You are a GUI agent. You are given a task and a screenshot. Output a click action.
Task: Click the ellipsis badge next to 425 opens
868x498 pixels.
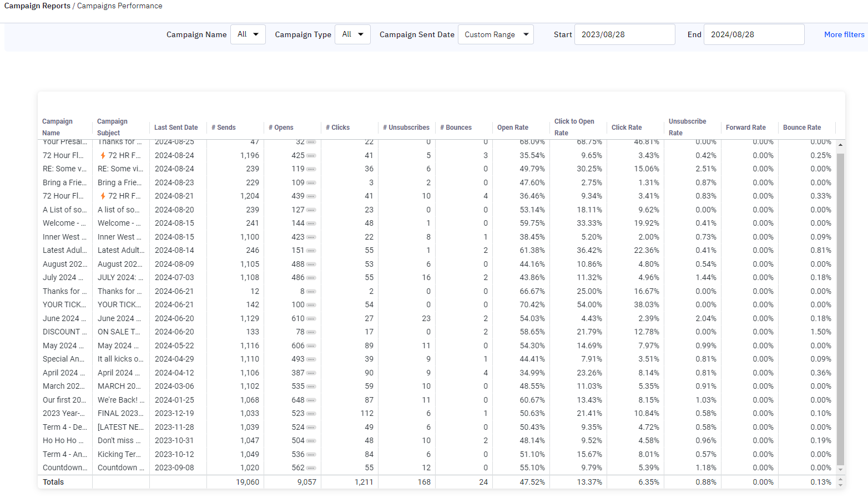tap(311, 156)
